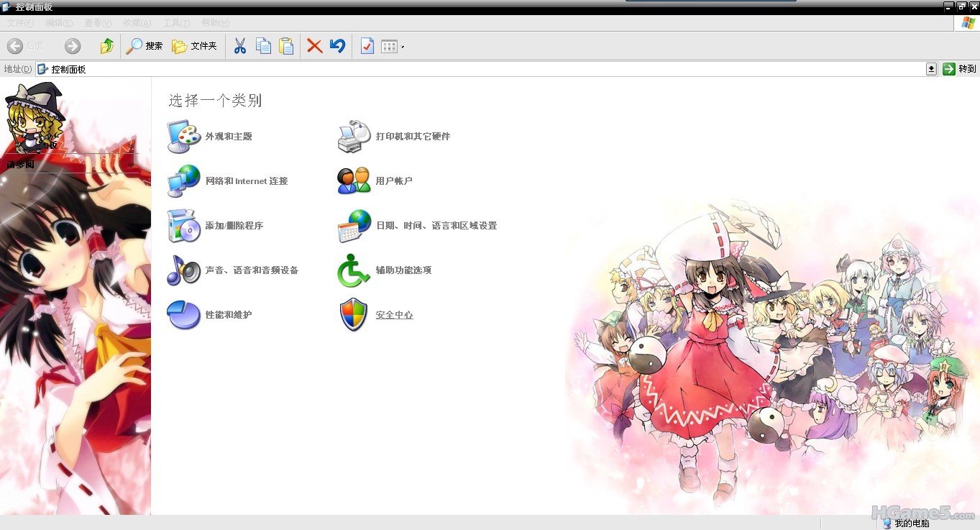
Task: Click the address field showing 控制面板
Action: (x=487, y=69)
